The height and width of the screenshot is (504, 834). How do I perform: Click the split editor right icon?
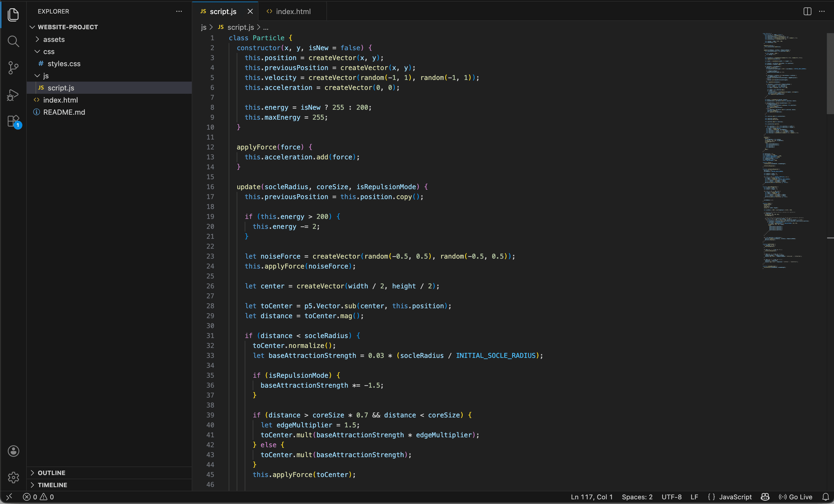[807, 12]
